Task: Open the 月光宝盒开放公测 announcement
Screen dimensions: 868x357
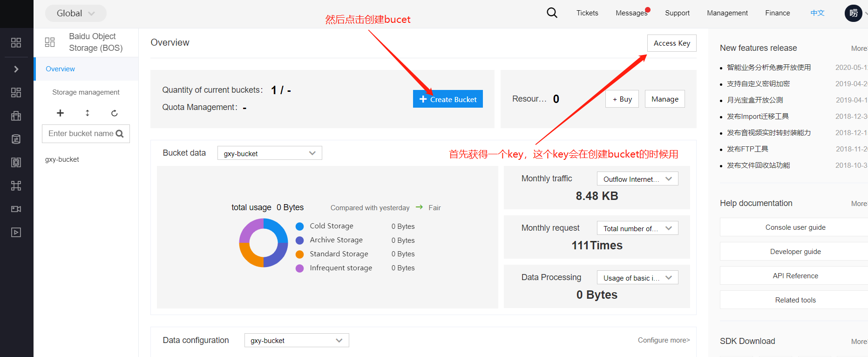Action: (755, 100)
